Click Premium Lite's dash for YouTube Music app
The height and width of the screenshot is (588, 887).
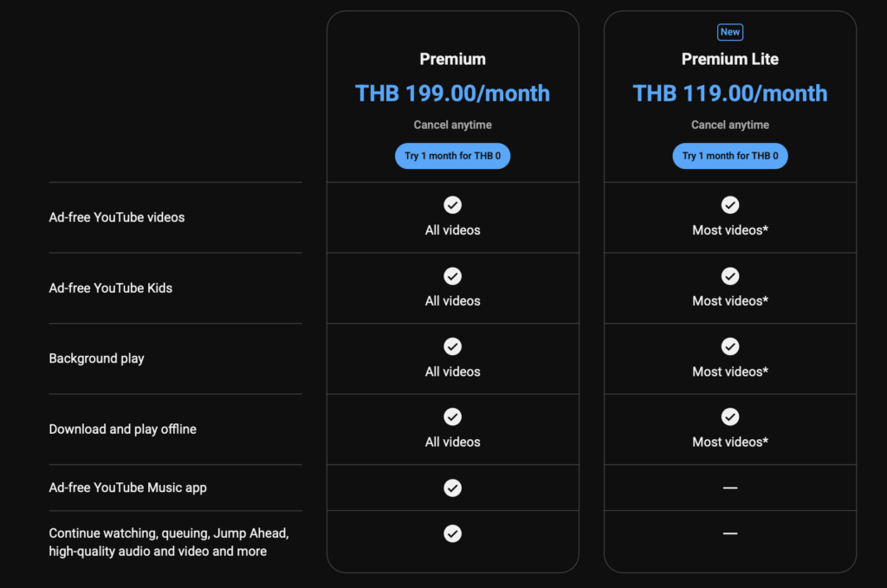coord(730,488)
